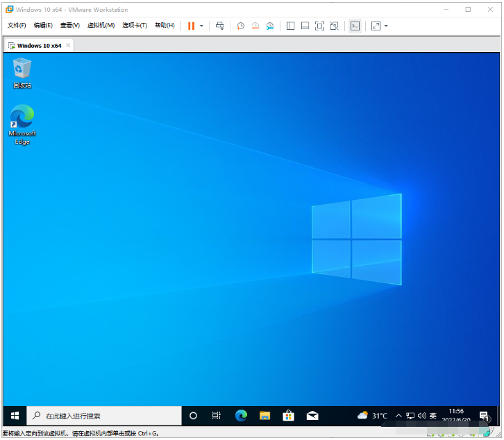Expand the hidden system tray icons chevron
This screenshot has height=440, width=504.
point(398,416)
